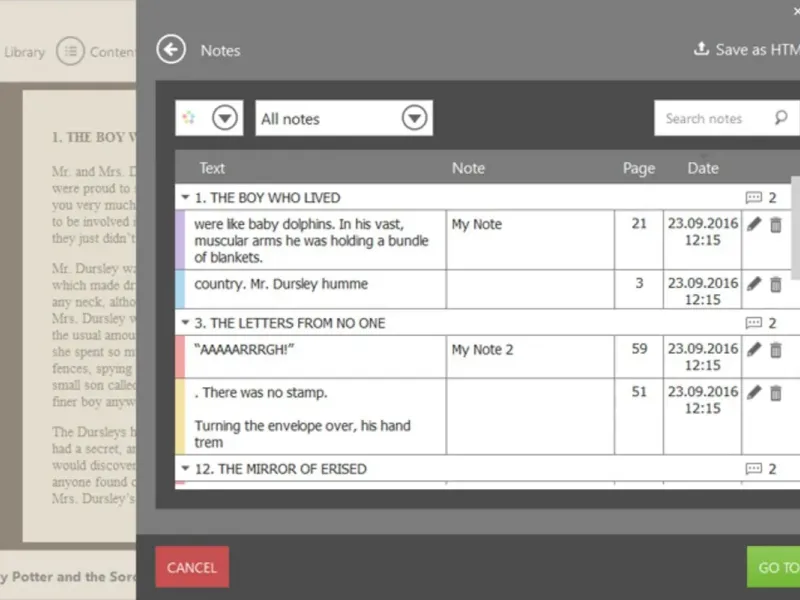This screenshot has height=600, width=800.
Task: Click the blue color bar on Dursley note
Action: pyautogui.click(x=180, y=289)
